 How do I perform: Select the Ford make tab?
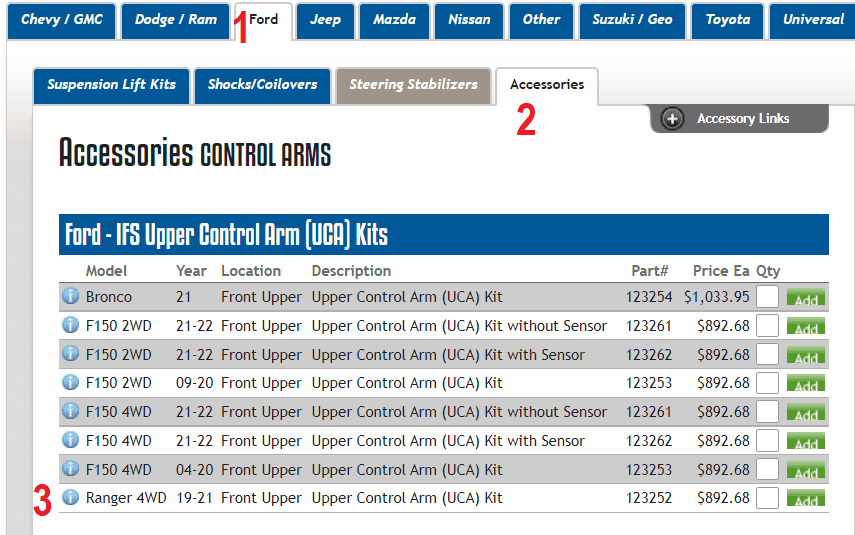click(x=263, y=20)
